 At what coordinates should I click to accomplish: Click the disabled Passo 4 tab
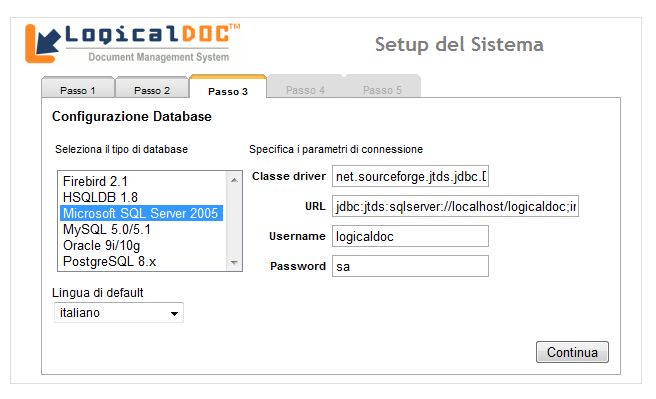[305, 88]
